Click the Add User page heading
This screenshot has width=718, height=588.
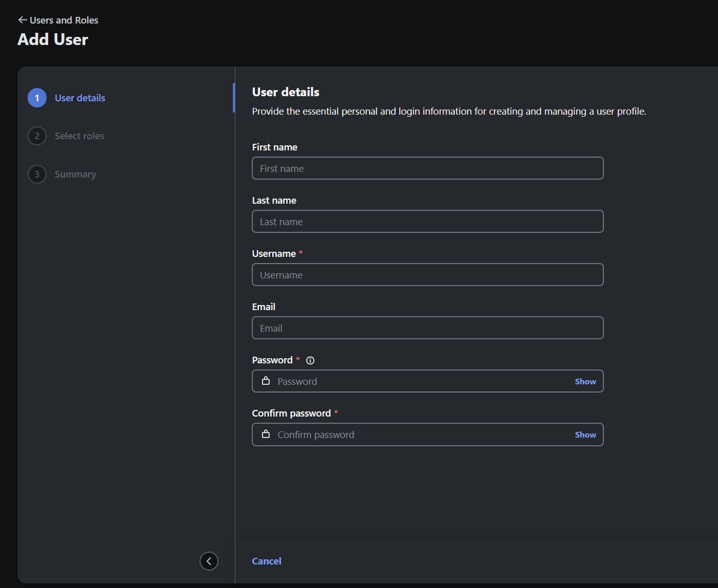tap(53, 39)
